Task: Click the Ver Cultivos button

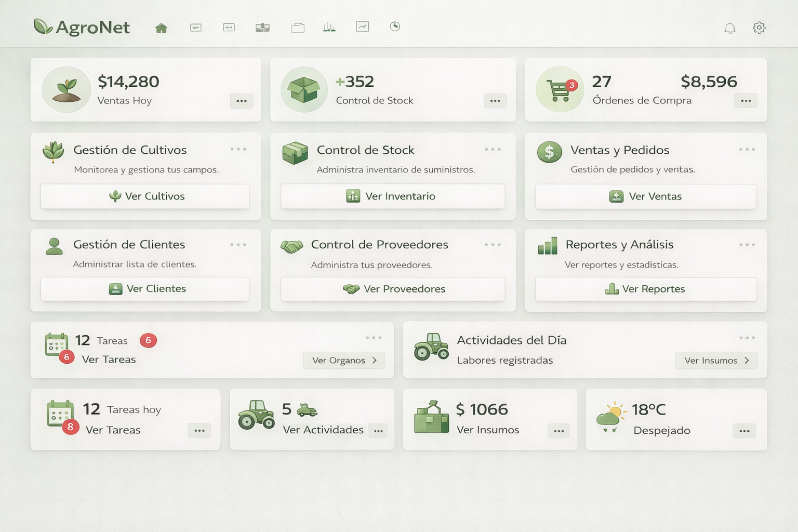Action: coord(145,196)
